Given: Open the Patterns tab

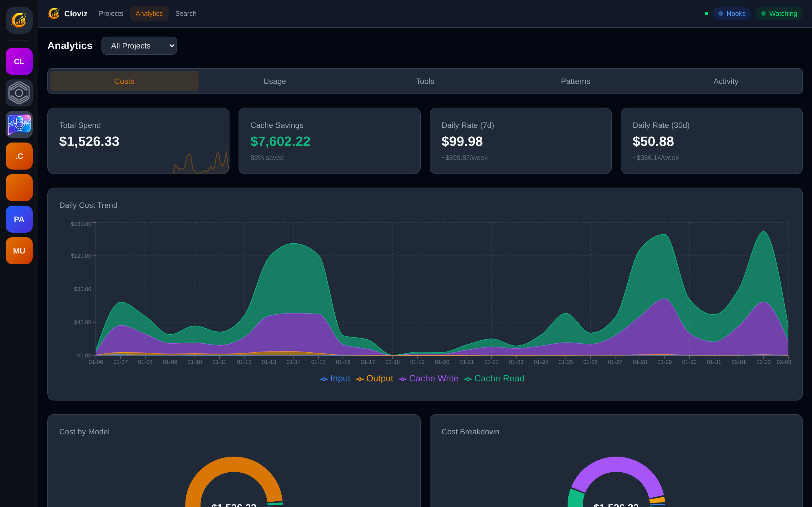Looking at the screenshot, I should click(575, 81).
